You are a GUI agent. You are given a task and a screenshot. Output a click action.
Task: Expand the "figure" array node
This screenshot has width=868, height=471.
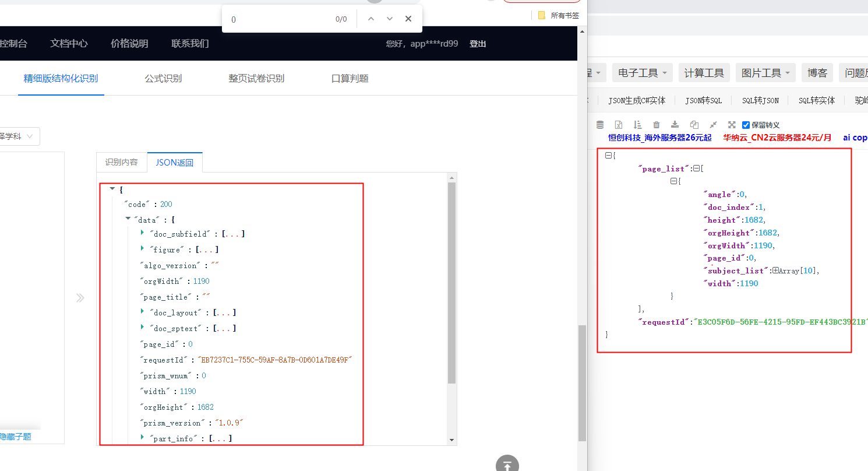point(143,248)
